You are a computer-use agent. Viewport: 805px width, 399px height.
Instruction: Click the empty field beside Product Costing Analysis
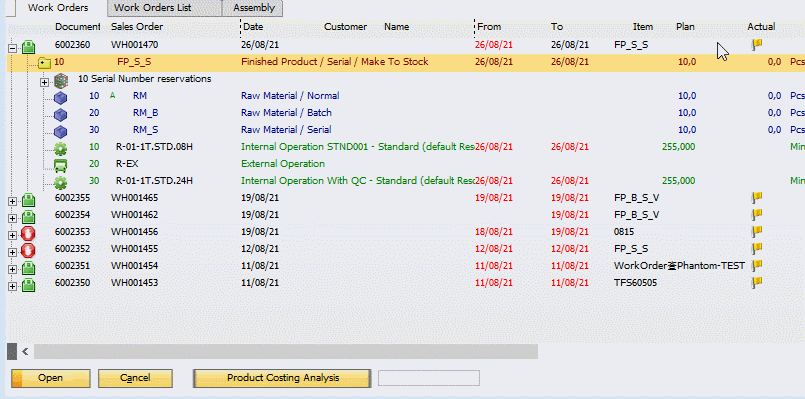[429, 378]
